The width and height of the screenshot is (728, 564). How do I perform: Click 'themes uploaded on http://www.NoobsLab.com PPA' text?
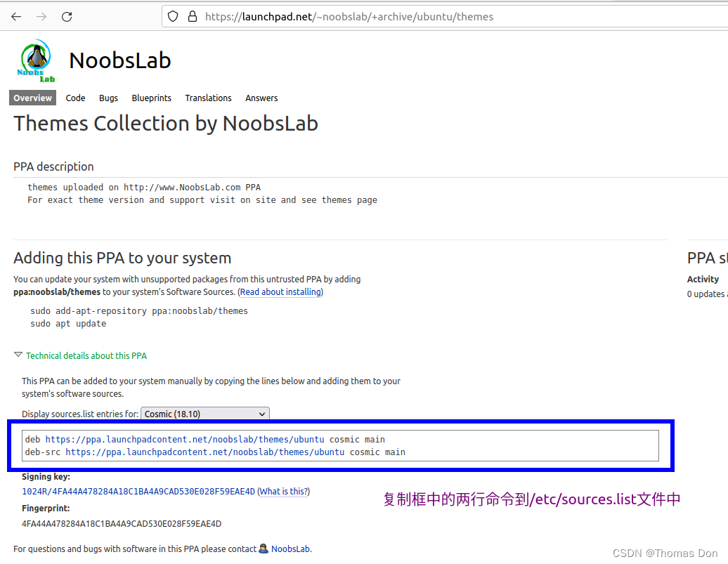point(144,188)
